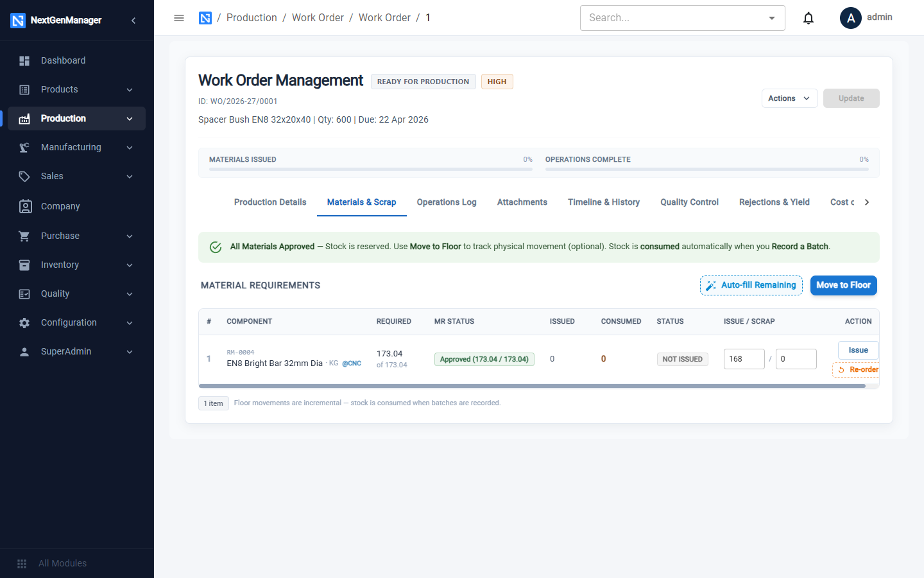Viewport: 924px width, 578px height.
Task: Click the Configuration gear icon
Action: [24, 322]
